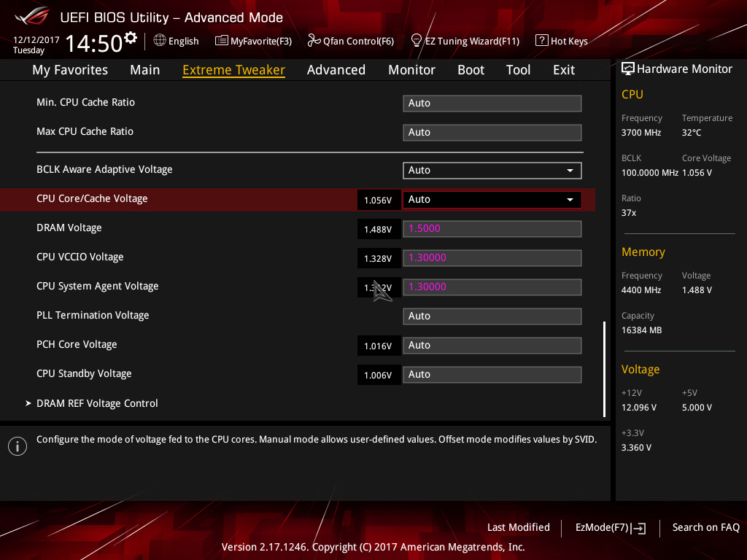The width and height of the screenshot is (747, 560).
Task: Click the EZ Tuning Wizard bulb icon
Action: click(x=416, y=41)
